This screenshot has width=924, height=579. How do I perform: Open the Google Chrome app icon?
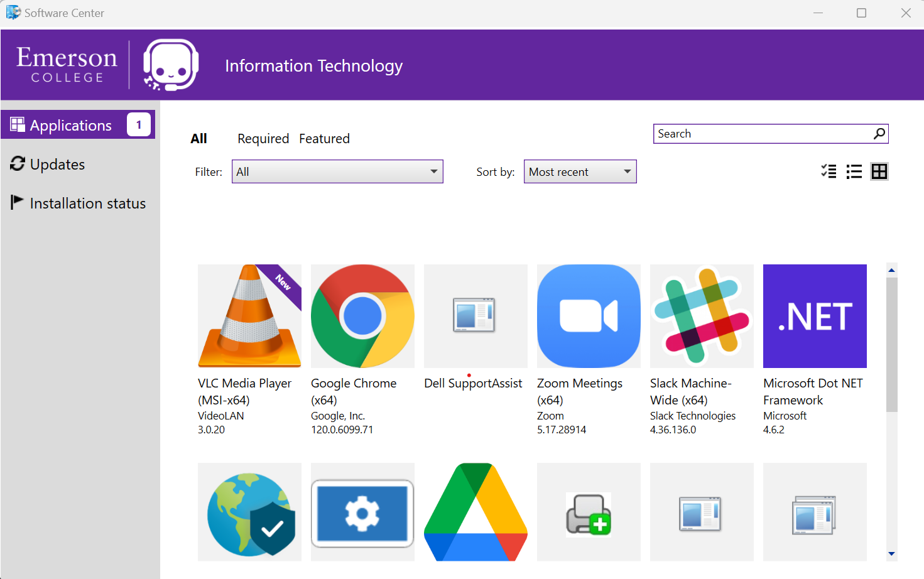click(362, 316)
